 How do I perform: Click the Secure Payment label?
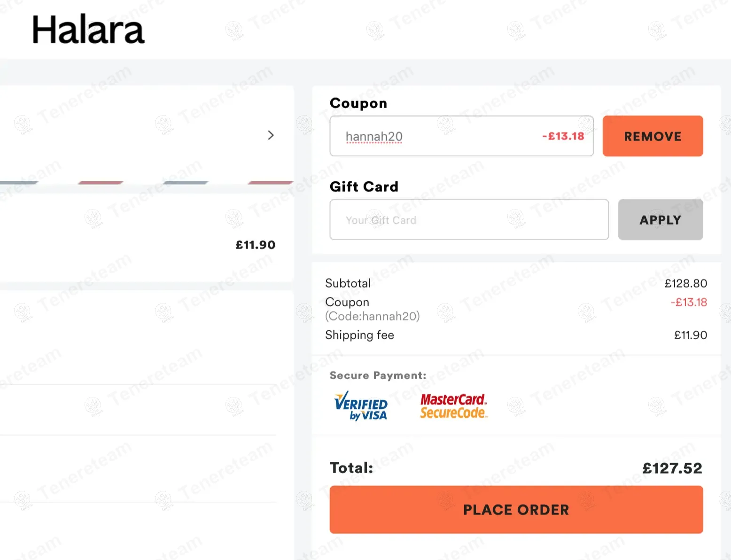(378, 375)
